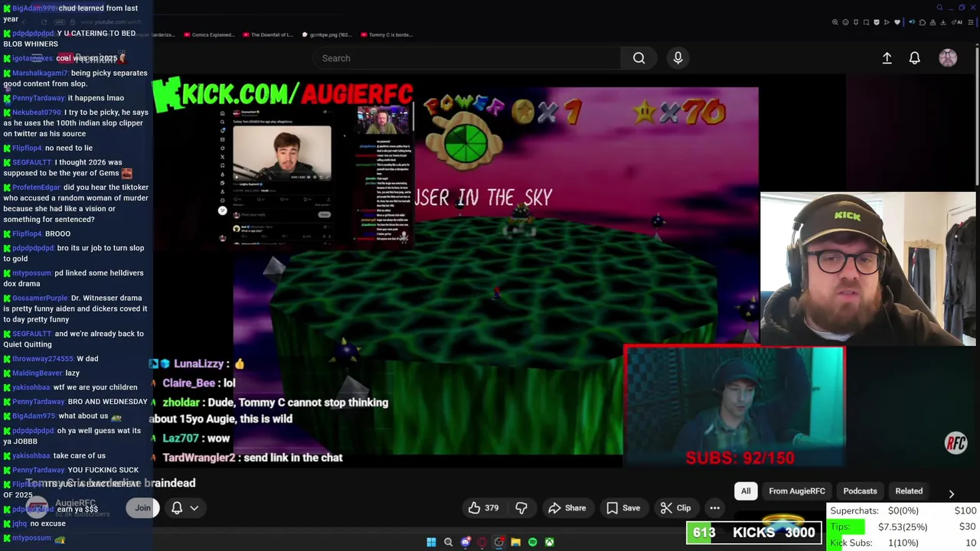This screenshot has height=551, width=980.
Task: Click the KICKS 613 of 3000 progress bar
Action: [754, 533]
